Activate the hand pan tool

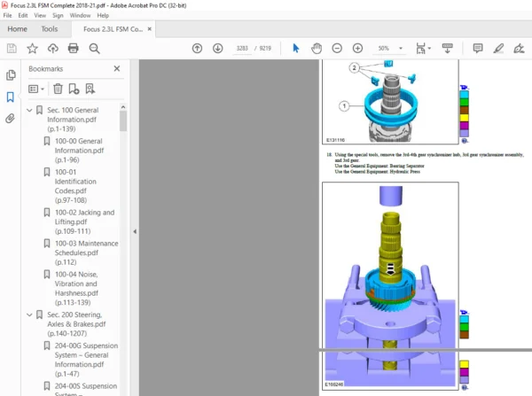coord(317,49)
